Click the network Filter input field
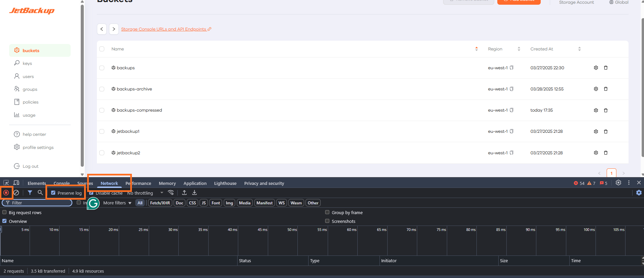Screen dimensions: 644x278 coord(37,203)
